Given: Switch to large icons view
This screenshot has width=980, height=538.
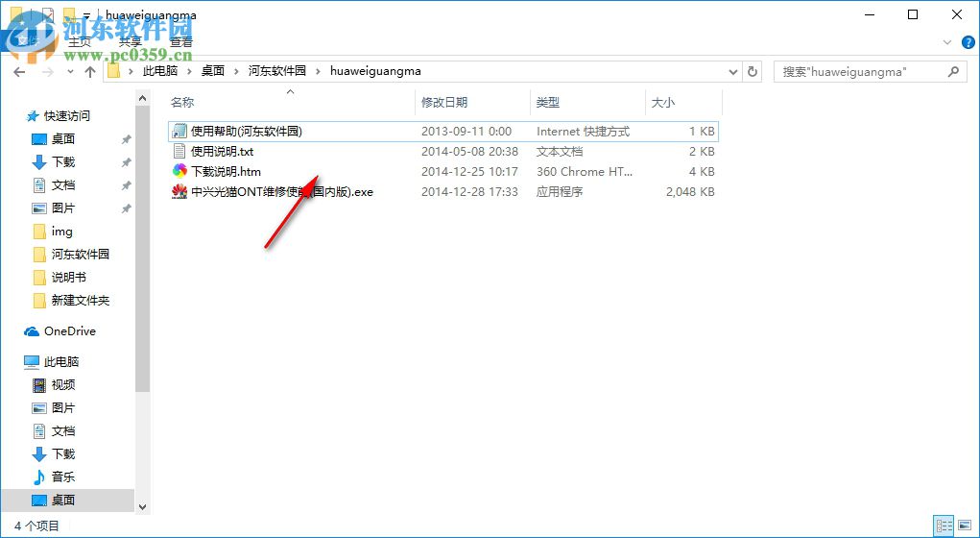Looking at the screenshot, I should [963, 526].
